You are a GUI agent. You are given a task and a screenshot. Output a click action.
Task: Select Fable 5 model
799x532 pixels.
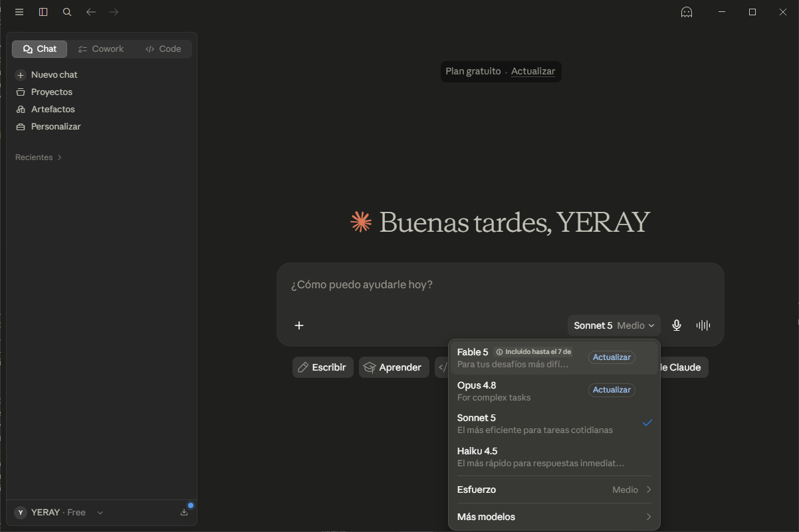click(554, 358)
